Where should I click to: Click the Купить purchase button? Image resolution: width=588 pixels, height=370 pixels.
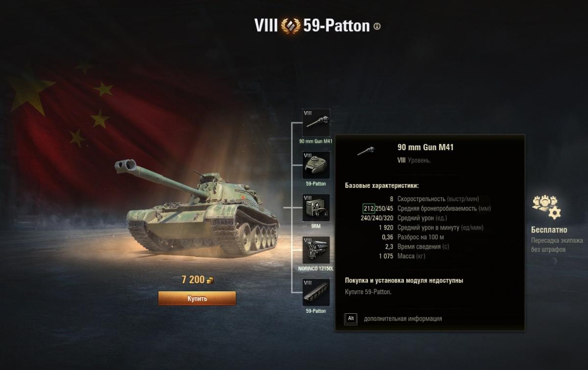(x=197, y=298)
